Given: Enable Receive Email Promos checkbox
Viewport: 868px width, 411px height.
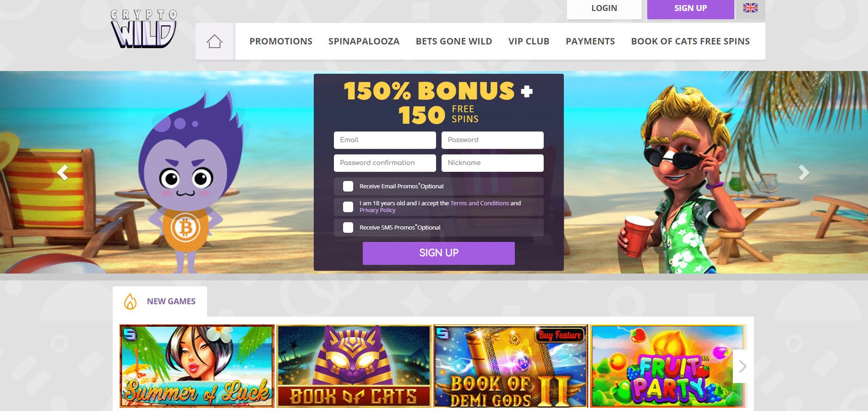Looking at the screenshot, I should click(348, 186).
